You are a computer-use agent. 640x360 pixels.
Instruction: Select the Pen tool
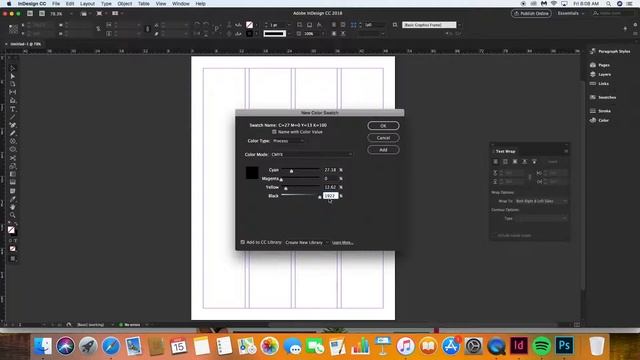point(13,125)
